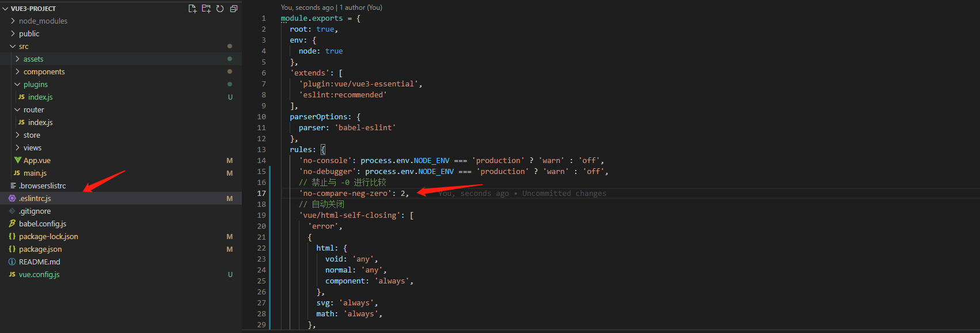Click the braces icon beside package.json
Image resolution: width=980 pixels, height=333 pixels.
(x=12, y=249)
